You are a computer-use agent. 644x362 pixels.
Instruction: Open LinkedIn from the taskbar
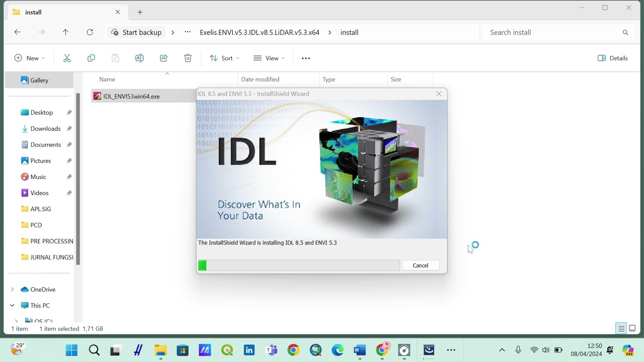(249, 350)
